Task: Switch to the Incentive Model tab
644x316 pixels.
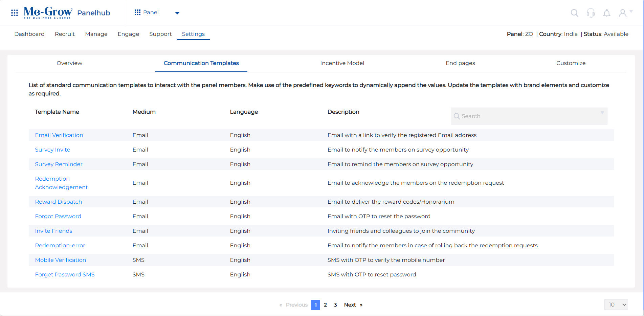Action: [x=342, y=63]
